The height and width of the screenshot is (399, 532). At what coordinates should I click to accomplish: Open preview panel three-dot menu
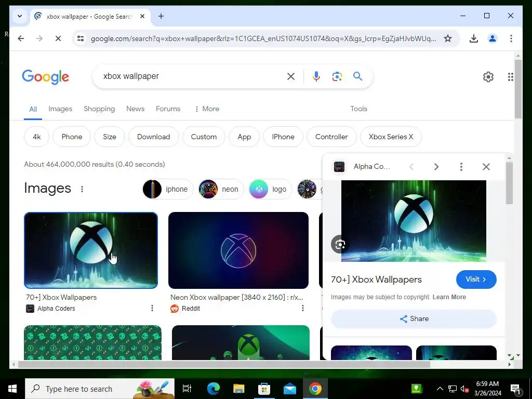click(x=461, y=167)
